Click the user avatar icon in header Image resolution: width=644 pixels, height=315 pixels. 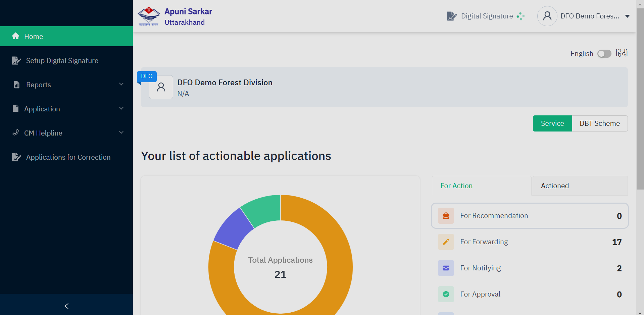coord(547,16)
